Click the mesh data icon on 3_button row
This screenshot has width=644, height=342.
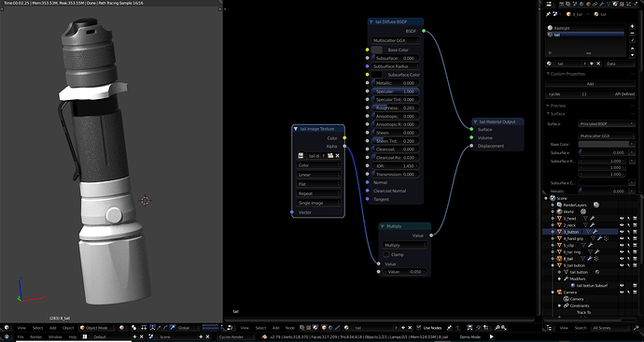coord(588,232)
